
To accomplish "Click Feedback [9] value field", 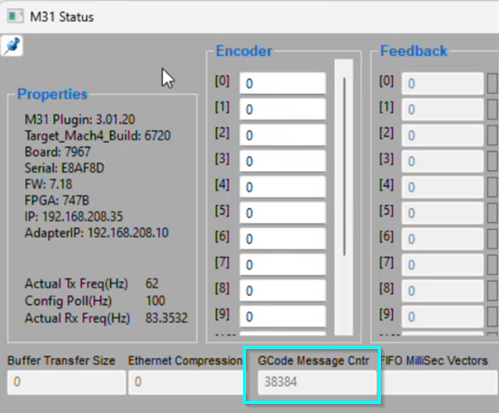I will (x=442, y=316).
